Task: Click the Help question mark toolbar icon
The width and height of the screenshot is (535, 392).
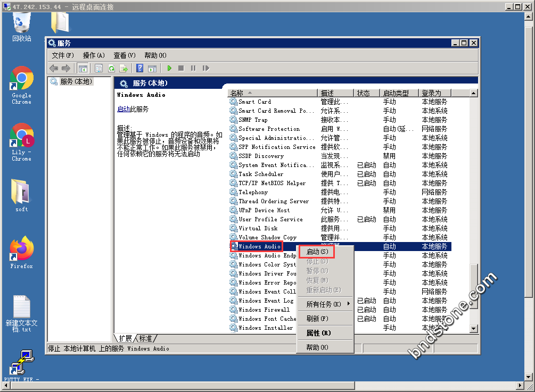Action: point(139,68)
